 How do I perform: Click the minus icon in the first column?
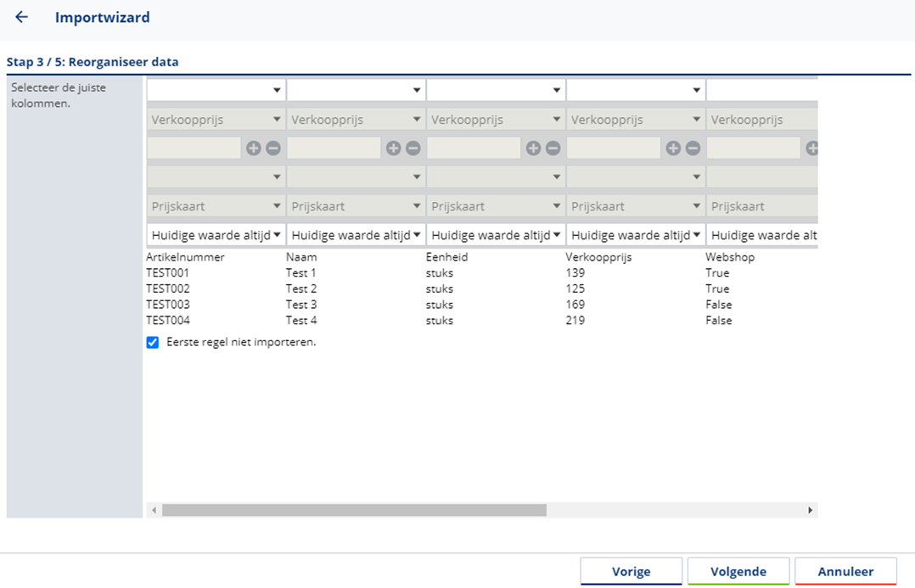point(273,148)
